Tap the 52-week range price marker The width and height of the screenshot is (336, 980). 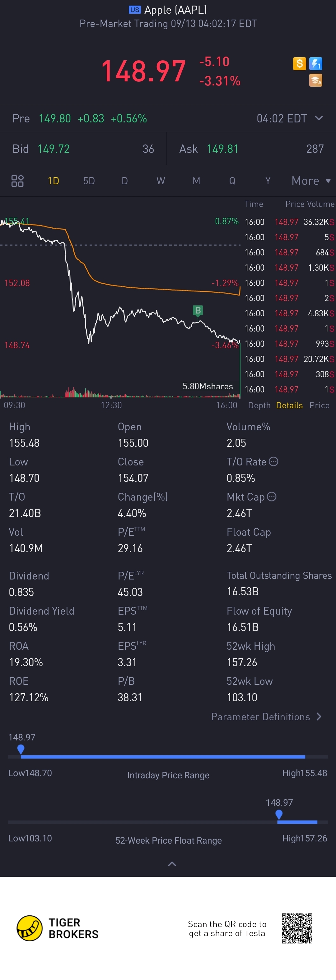pos(279,814)
